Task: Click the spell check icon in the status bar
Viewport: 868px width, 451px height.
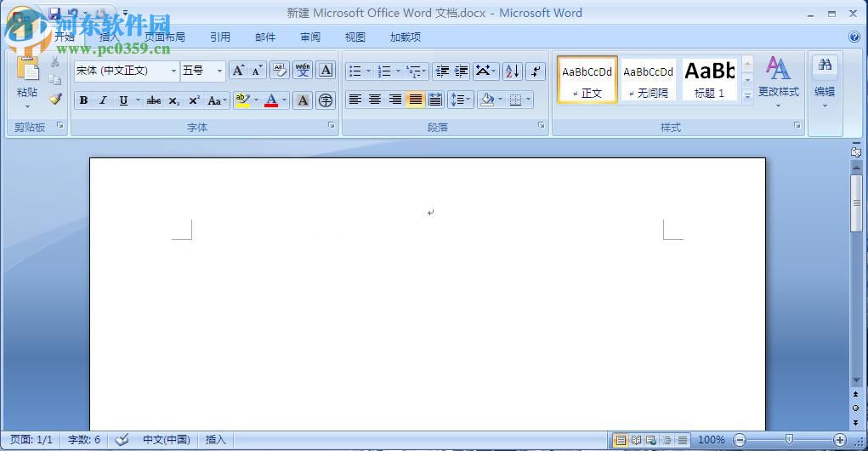Action: (x=122, y=440)
